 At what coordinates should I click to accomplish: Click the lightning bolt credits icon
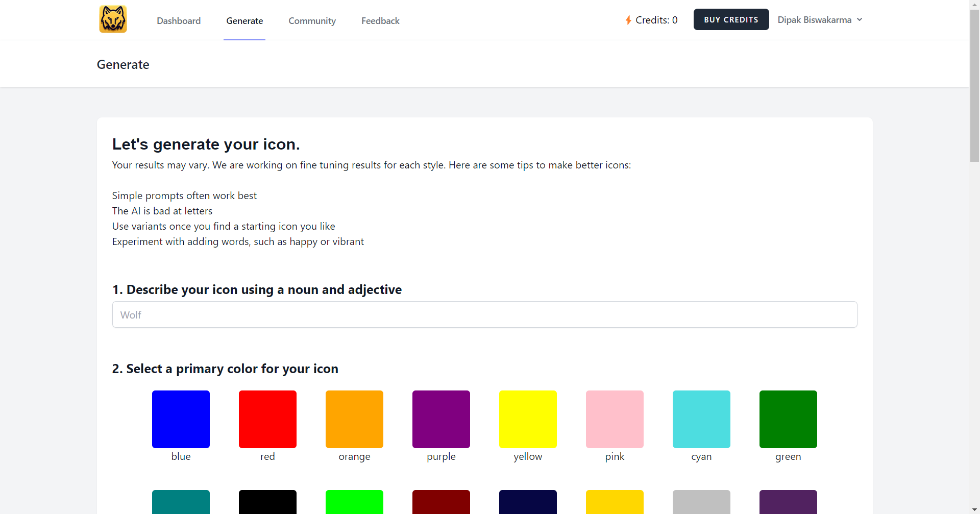(x=628, y=20)
